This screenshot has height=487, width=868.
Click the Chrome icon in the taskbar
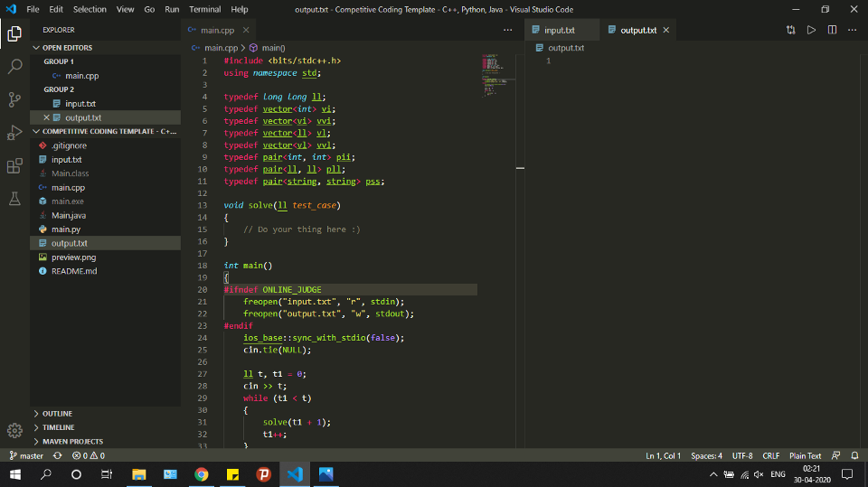point(202,474)
